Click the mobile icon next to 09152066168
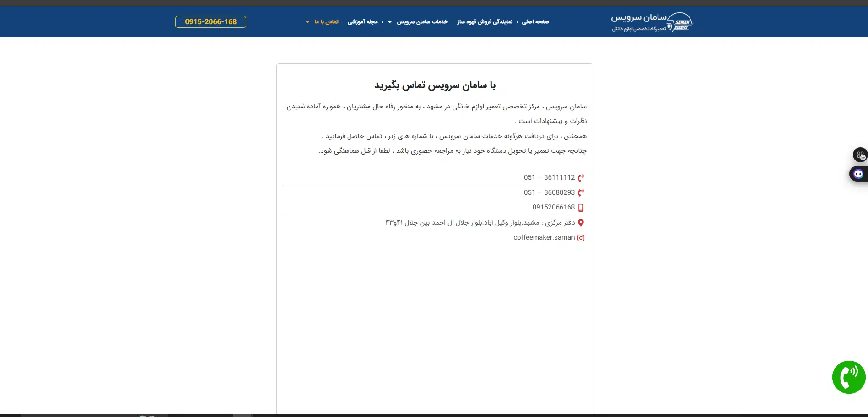The image size is (868, 417). 581,208
